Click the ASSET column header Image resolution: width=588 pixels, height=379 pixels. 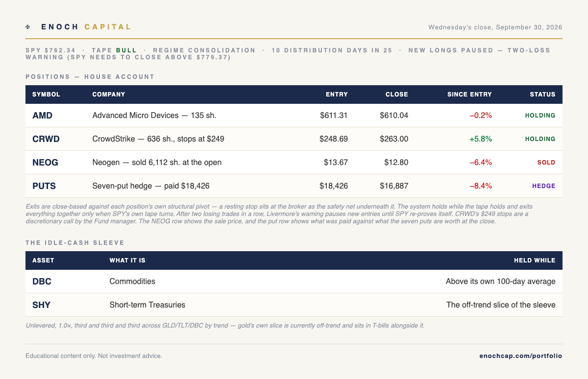[43, 261]
